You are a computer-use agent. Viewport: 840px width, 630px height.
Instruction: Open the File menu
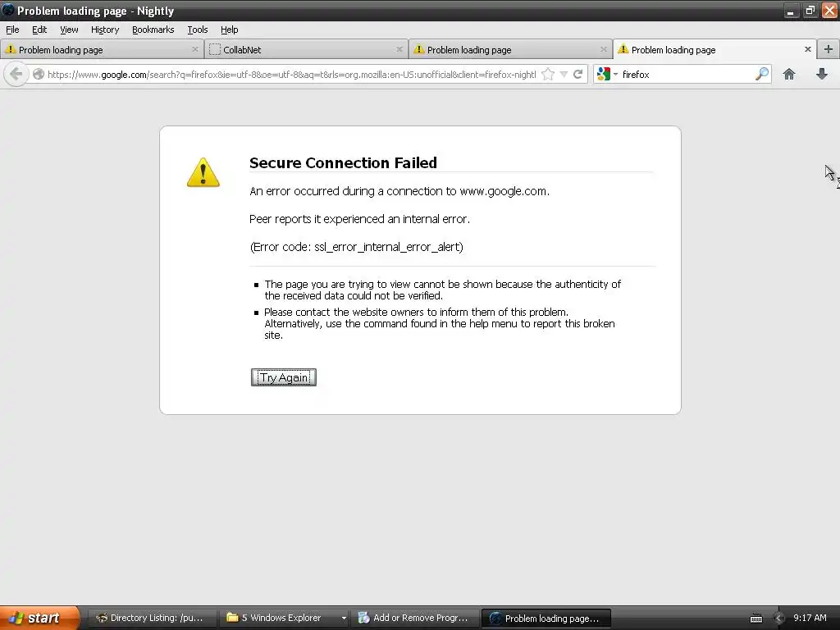click(x=12, y=30)
